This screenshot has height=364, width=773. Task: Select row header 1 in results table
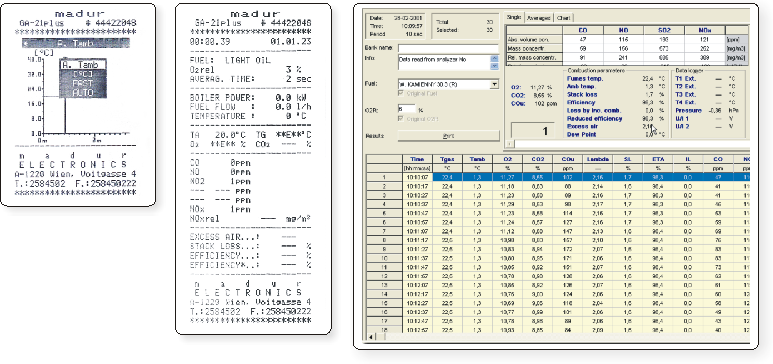tap(385, 177)
